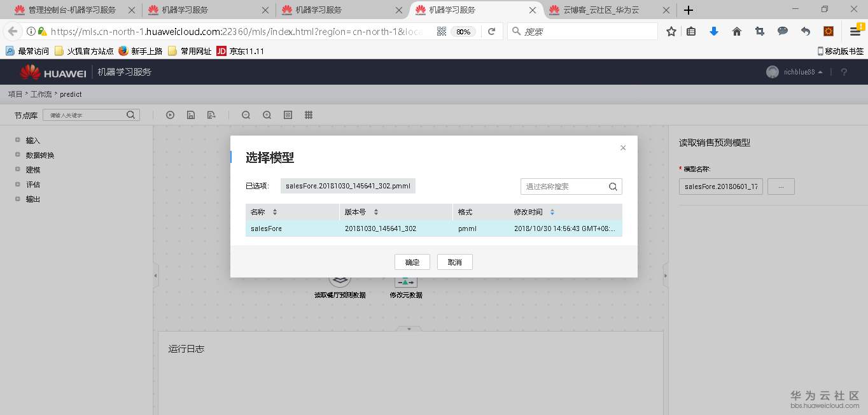The height and width of the screenshot is (415, 868).
Task: Open the Firefox home page icon
Action: (x=736, y=30)
